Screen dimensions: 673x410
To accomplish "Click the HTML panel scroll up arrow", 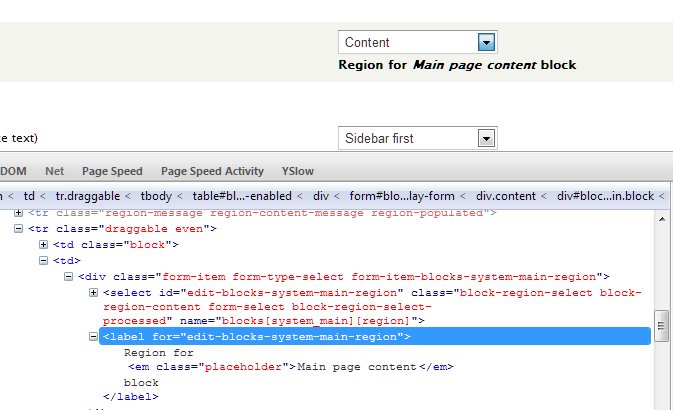I will [x=662, y=219].
